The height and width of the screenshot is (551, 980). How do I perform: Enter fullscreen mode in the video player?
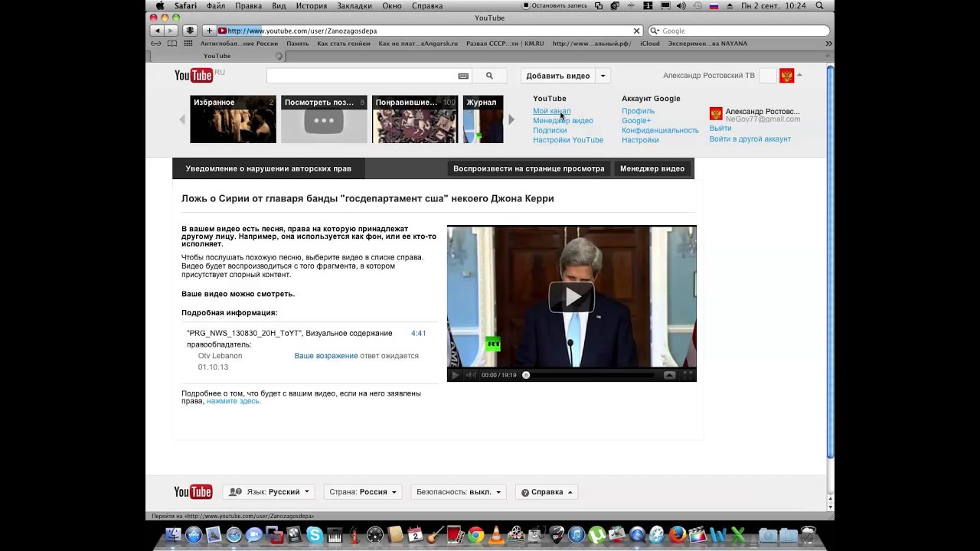[x=688, y=375]
